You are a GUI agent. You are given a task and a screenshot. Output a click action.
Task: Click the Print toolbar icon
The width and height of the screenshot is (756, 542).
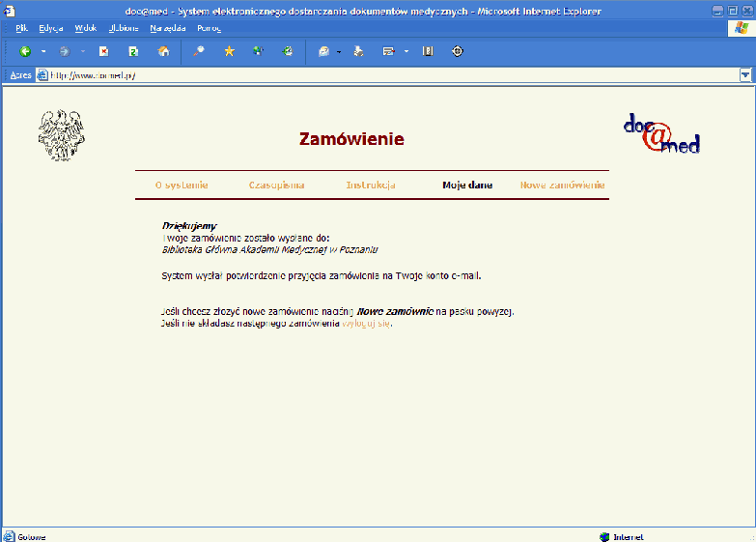[x=358, y=51]
